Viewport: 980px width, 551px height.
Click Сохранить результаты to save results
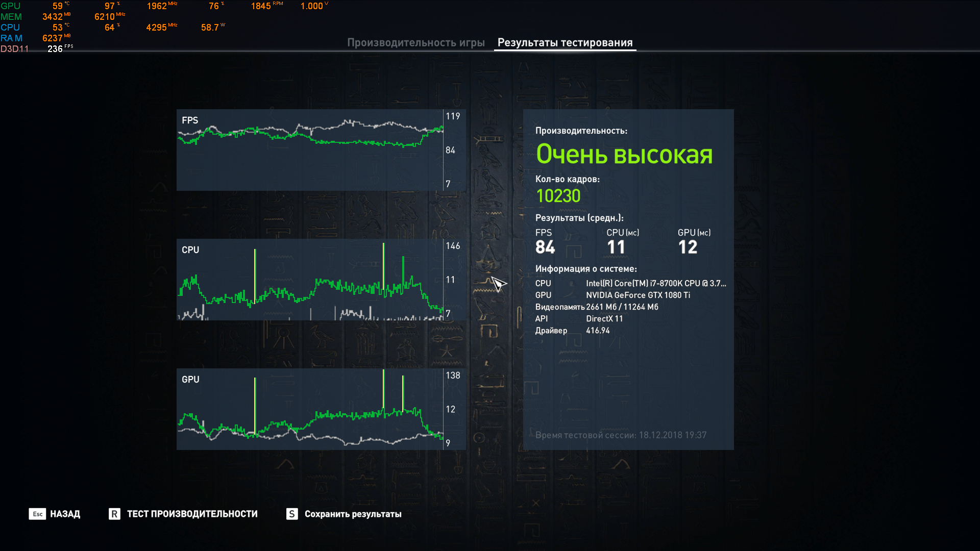(x=344, y=514)
